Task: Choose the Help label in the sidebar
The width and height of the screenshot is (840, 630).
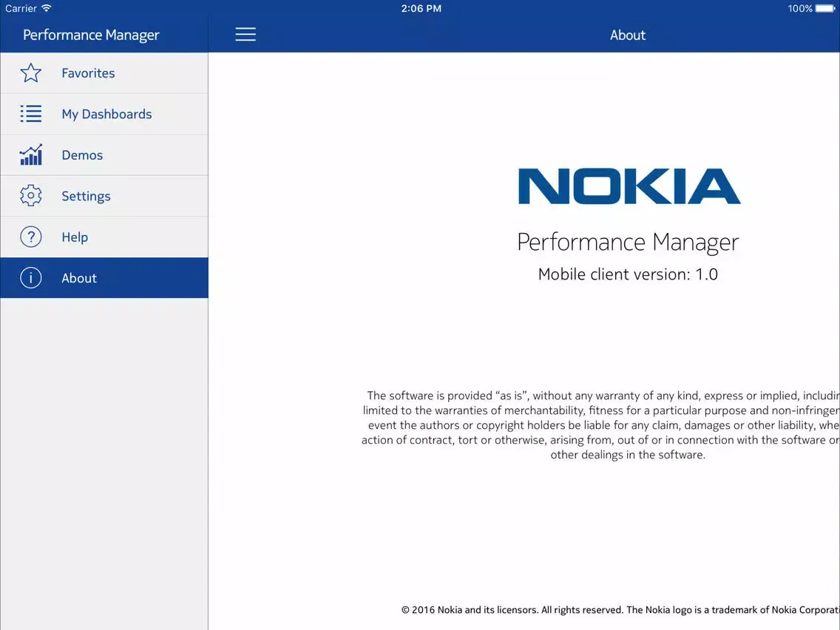Action: tap(75, 237)
